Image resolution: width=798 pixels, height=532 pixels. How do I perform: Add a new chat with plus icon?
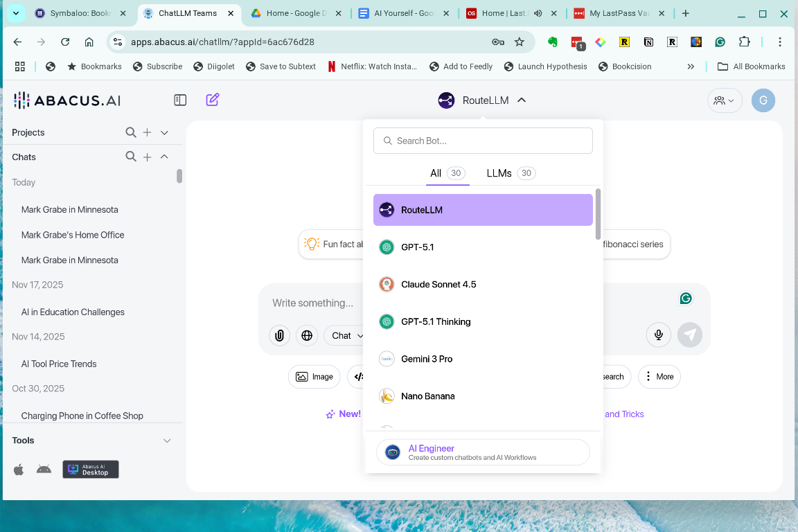(148, 157)
